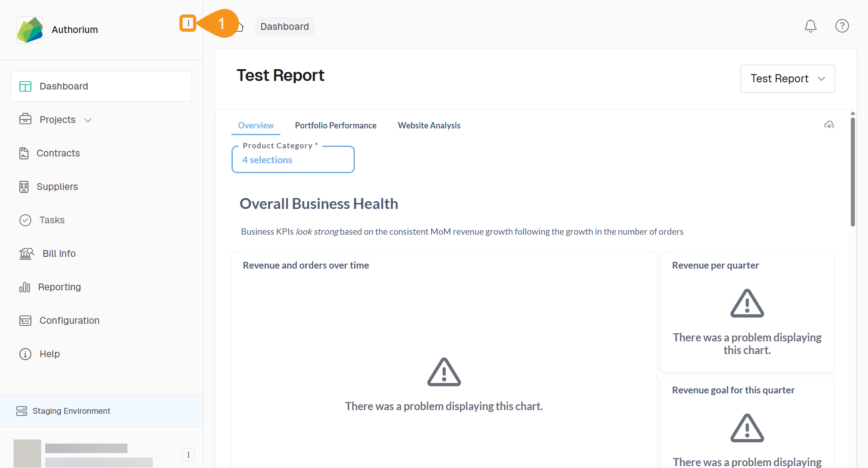Open the user profile three-dot menu
The image size is (868, 468).
point(188,454)
